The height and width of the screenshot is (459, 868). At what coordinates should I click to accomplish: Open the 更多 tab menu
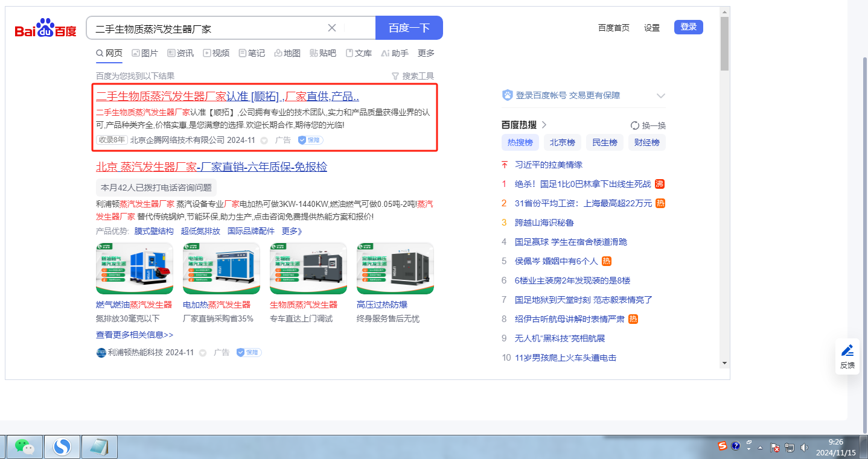[x=426, y=53]
